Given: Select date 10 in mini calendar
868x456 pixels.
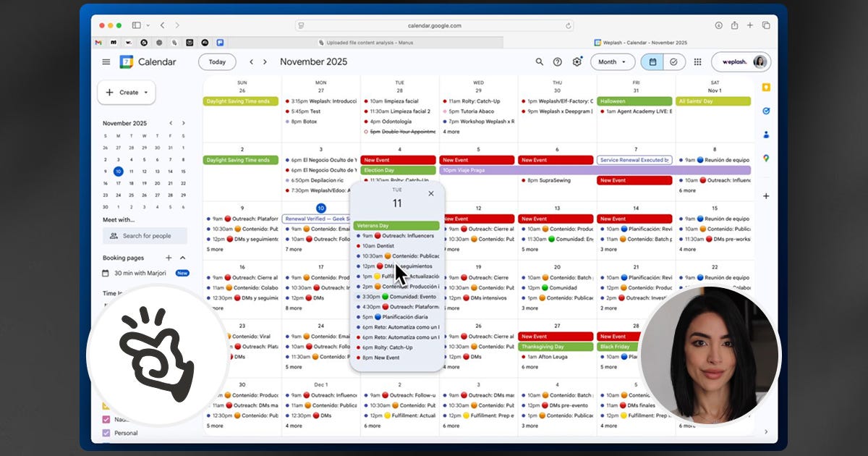Looking at the screenshot, I should tap(119, 172).
